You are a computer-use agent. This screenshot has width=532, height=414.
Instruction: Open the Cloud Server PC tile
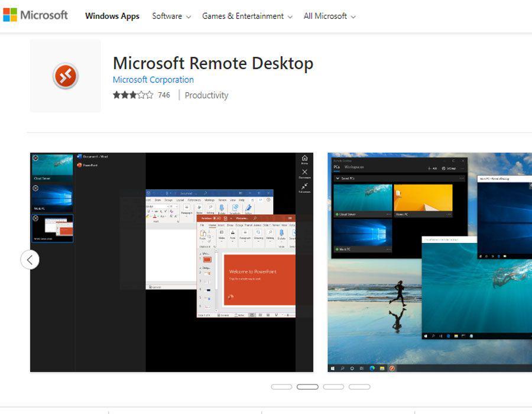click(363, 200)
